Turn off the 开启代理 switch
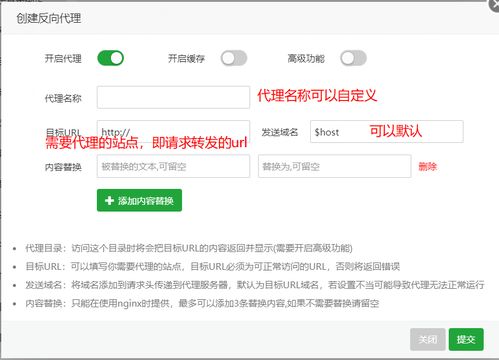499x360 pixels. (x=110, y=58)
